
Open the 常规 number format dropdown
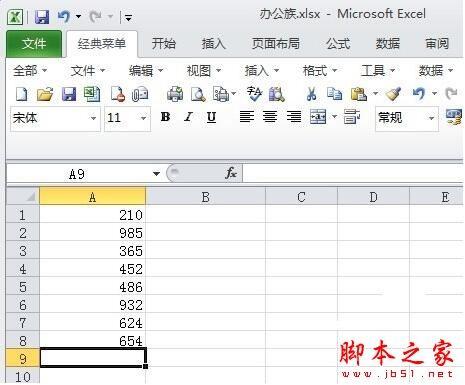click(x=431, y=118)
